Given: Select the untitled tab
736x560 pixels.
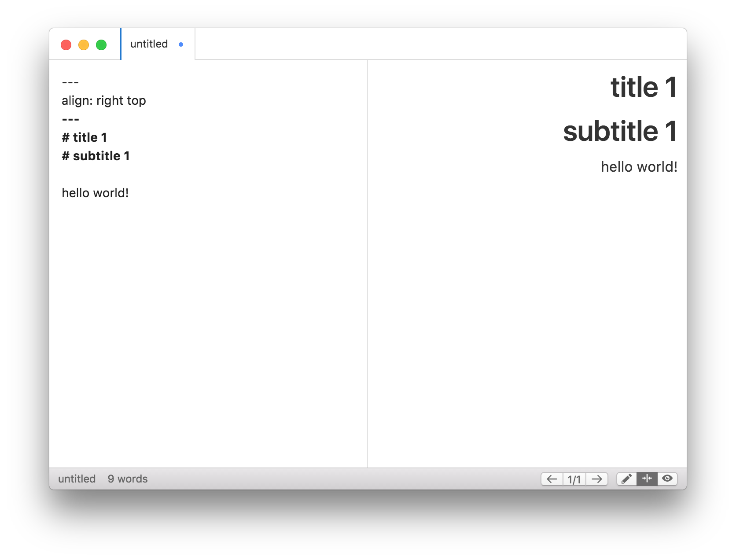Looking at the screenshot, I should click(x=158, y=44).
